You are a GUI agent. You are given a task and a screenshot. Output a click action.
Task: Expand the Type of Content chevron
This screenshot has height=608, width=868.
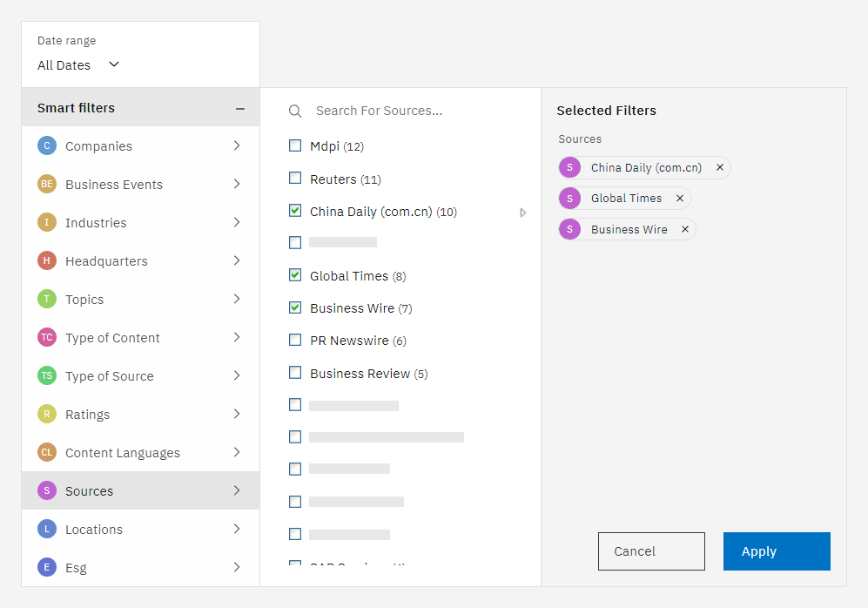(237, 337)
